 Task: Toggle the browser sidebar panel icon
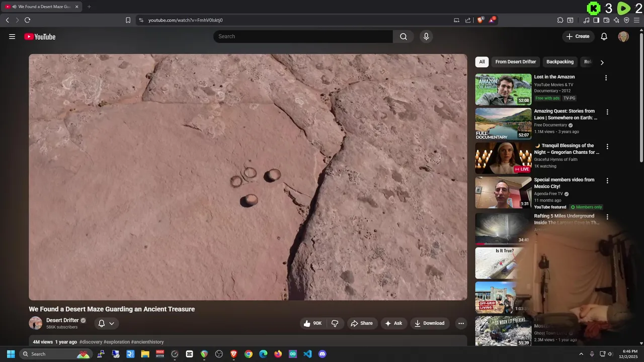tap(596, 20)
